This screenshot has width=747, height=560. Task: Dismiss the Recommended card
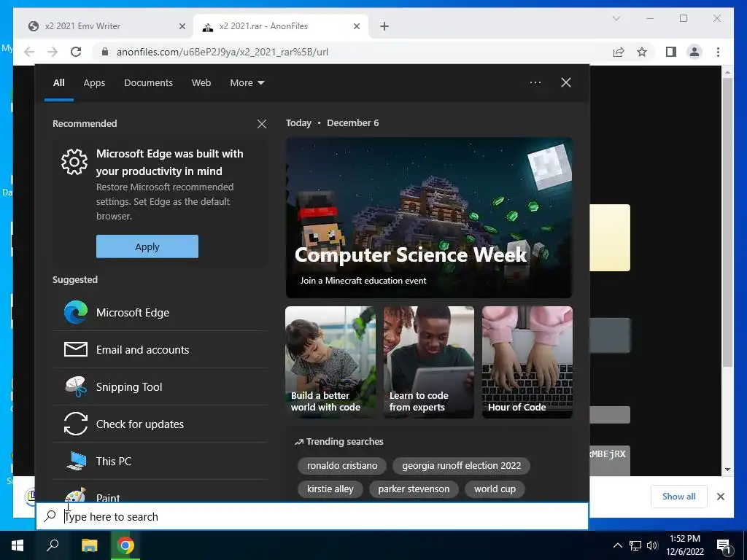tap(262, 124)
